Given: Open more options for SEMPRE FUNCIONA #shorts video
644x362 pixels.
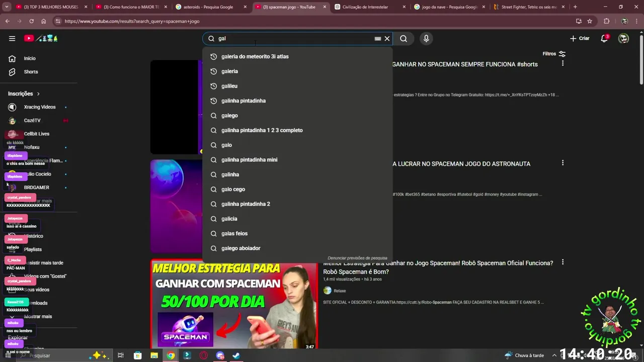Looking at the screenshot, I should 562,63.
